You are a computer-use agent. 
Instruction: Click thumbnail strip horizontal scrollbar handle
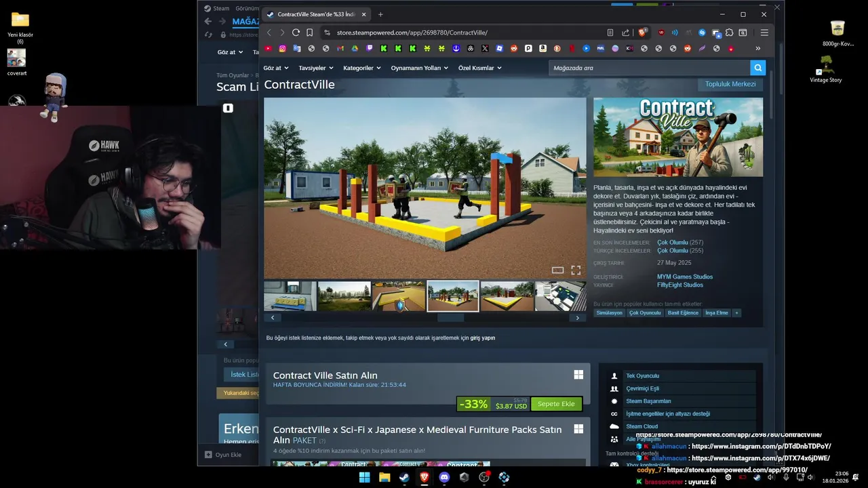click(x=451, y=317)
